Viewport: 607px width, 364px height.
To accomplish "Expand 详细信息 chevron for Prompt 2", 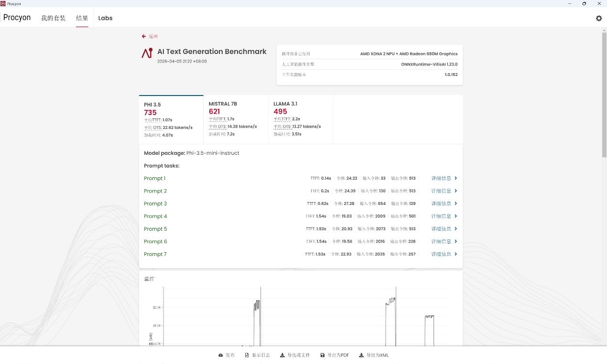I will (x=456, y=191).
